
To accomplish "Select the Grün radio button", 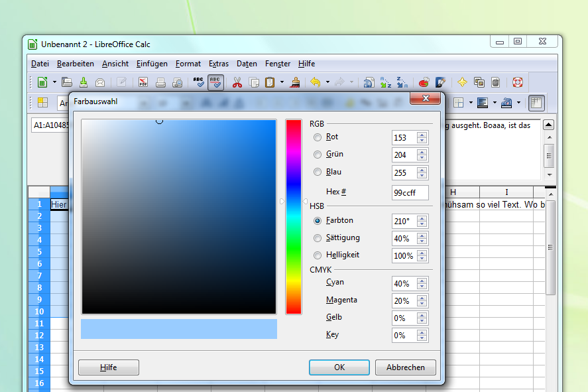I will coord(318,155).
